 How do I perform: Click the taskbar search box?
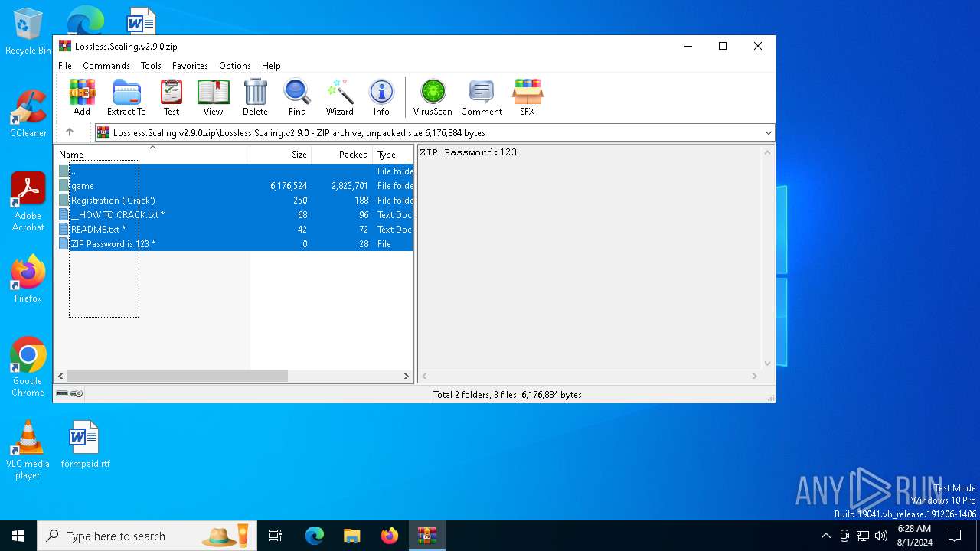click(147, 536)
